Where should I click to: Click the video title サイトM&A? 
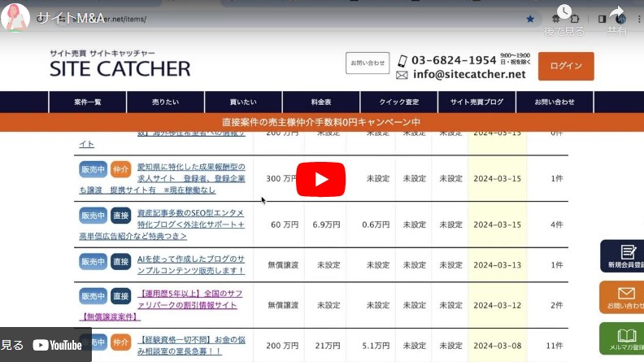coord(71,18)
